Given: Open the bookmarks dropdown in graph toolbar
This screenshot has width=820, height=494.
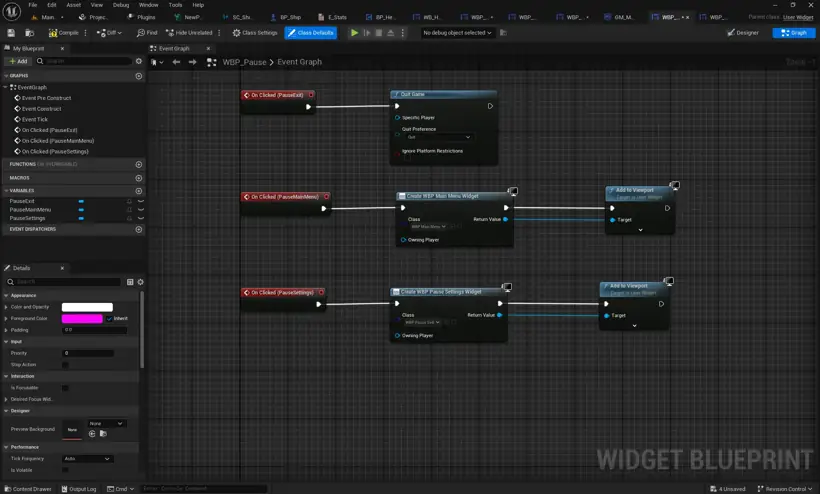Looking at the screenshot, I should tap(157, 62).
